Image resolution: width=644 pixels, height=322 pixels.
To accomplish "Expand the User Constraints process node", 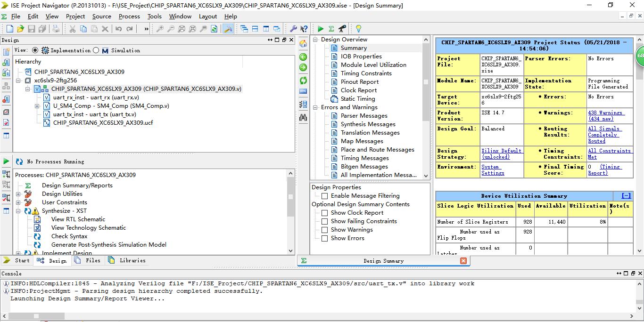I will point(18,202).
